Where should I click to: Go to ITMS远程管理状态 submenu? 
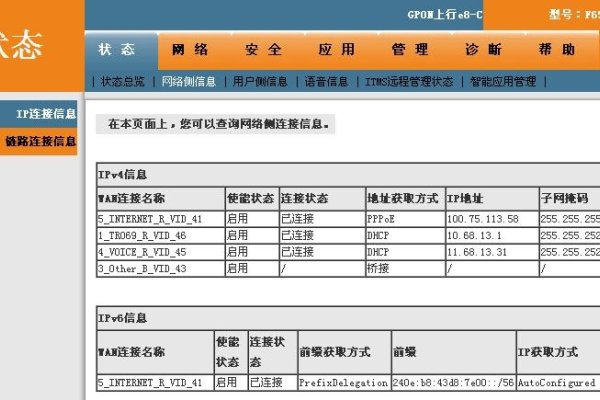point(409,82)
